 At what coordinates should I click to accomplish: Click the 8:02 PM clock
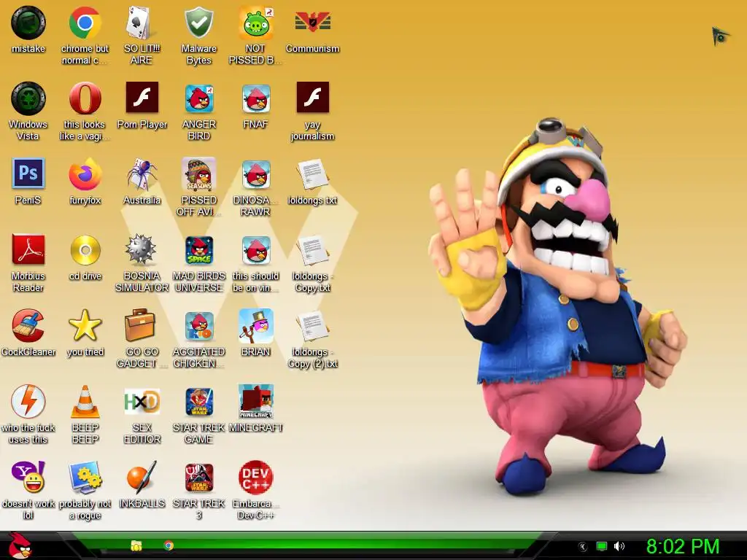click(683, 546)
